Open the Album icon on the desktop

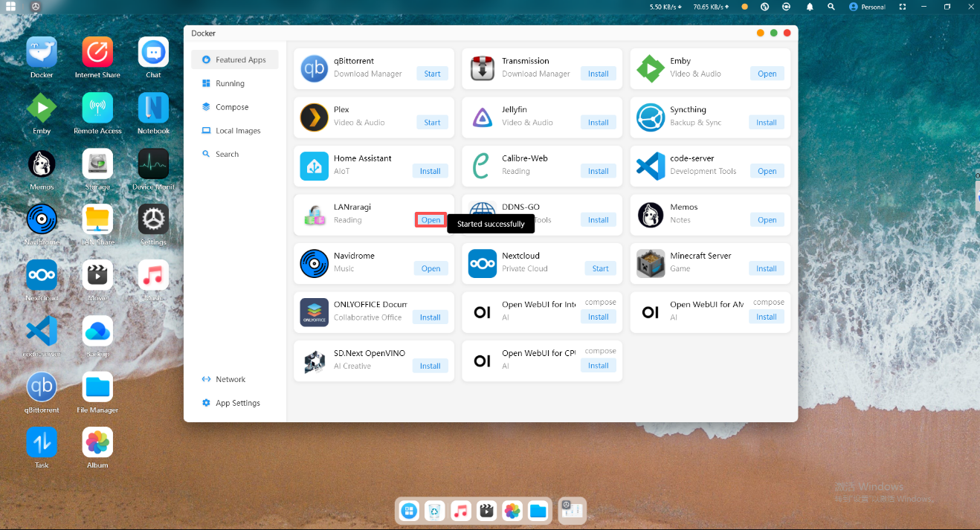(97, 442)
